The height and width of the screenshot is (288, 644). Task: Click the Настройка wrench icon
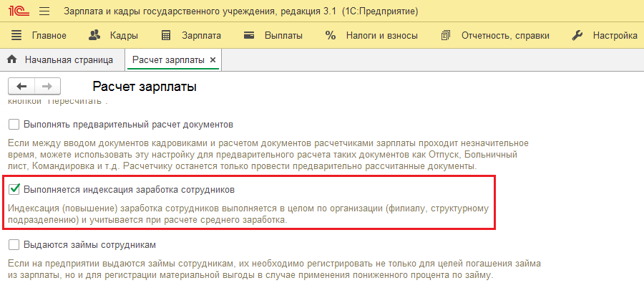click(577, 35)
